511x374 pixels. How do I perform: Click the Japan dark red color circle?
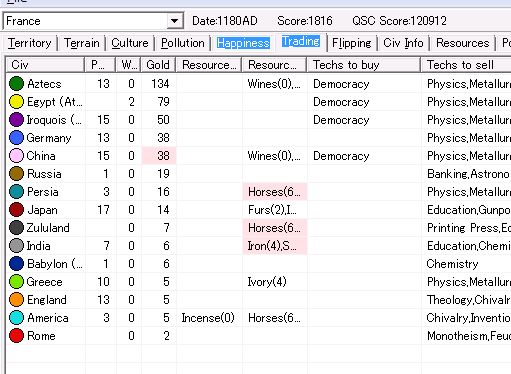point(16,210)
